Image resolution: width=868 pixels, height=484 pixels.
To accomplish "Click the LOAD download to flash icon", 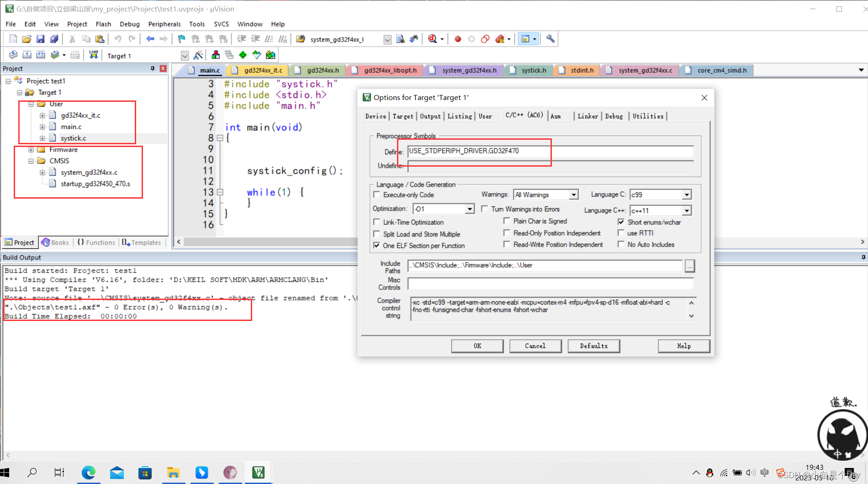I will pyautogui.click(x=94, y=55).
